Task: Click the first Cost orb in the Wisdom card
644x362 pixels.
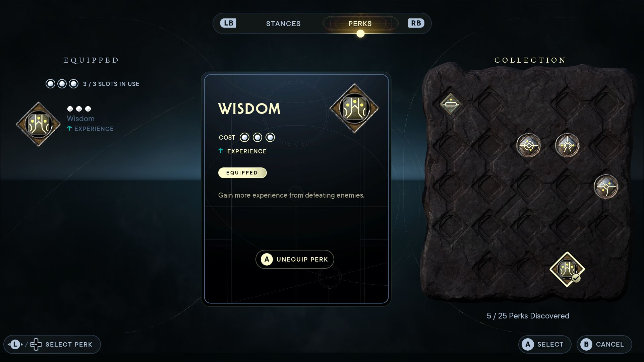Action: pyautogui.click(x=244, y=137)
